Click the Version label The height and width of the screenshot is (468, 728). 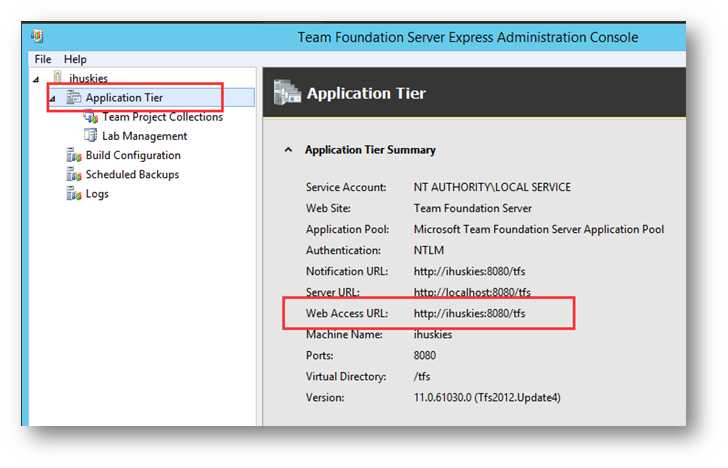point(325,397)
